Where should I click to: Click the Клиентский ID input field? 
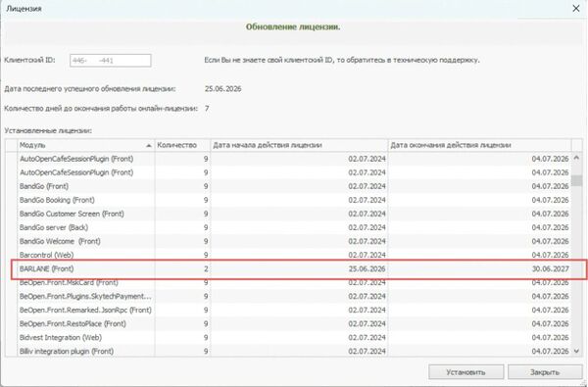[x=110, y=61]
